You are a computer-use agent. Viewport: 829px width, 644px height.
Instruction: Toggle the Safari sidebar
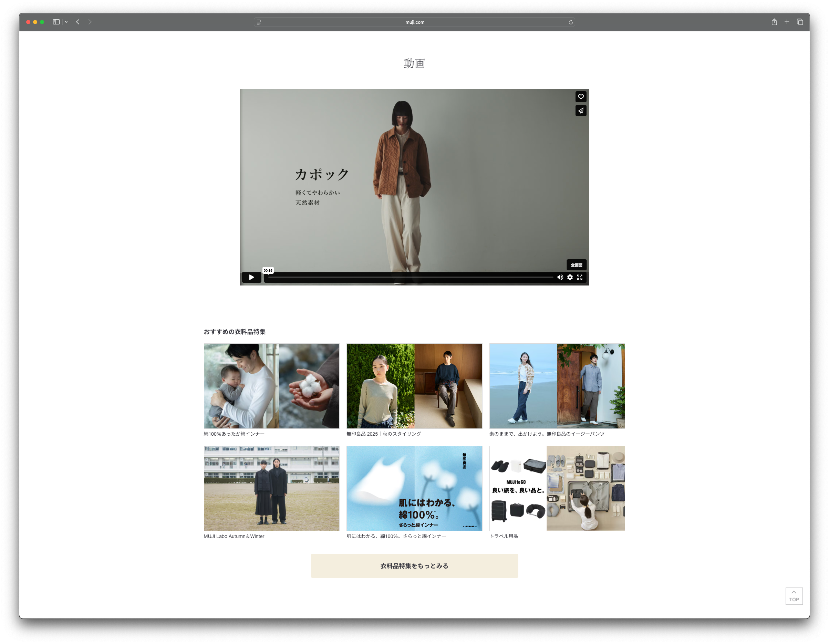[x=56, y=22]
